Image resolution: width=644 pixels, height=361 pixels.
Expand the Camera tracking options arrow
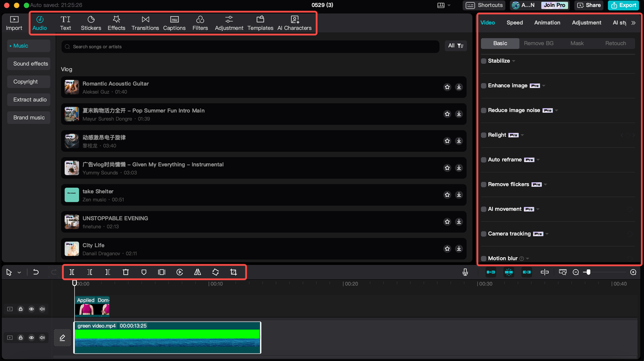tap(547, 234)
